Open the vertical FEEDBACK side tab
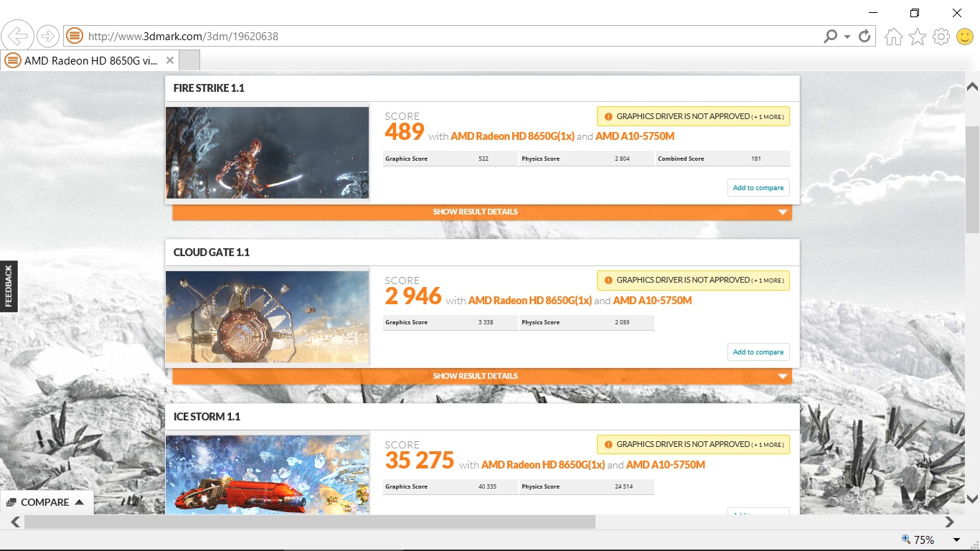The width and height of the screenshot is (980, 551). point(9,286)
